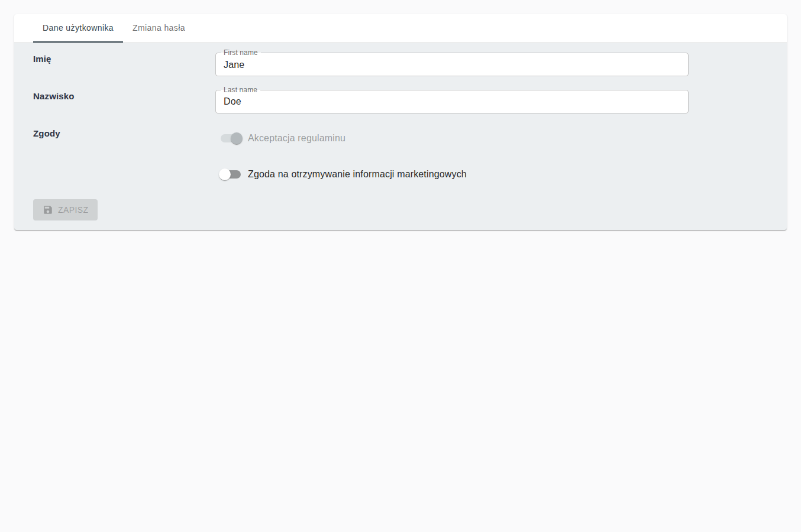
Task: Place cursor on the Jane text
Action: pyautogui.click(x=234, y=65)
